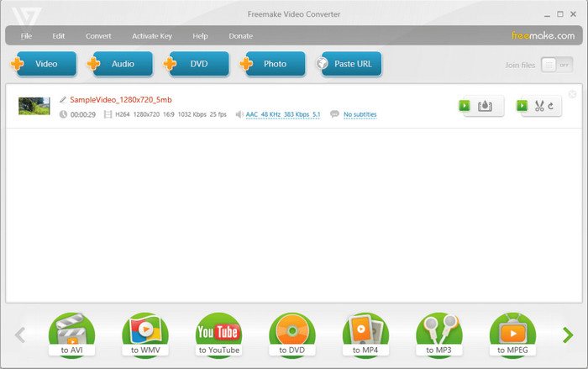Screen dimensions: 588x369
Task: Select the to DVD output format
Action: [292, 335]
